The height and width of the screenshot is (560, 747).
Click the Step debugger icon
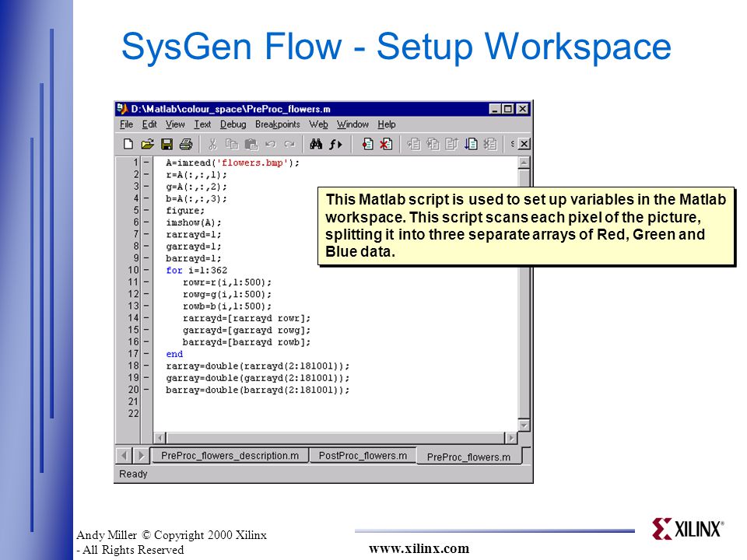[x=413, y=144]
